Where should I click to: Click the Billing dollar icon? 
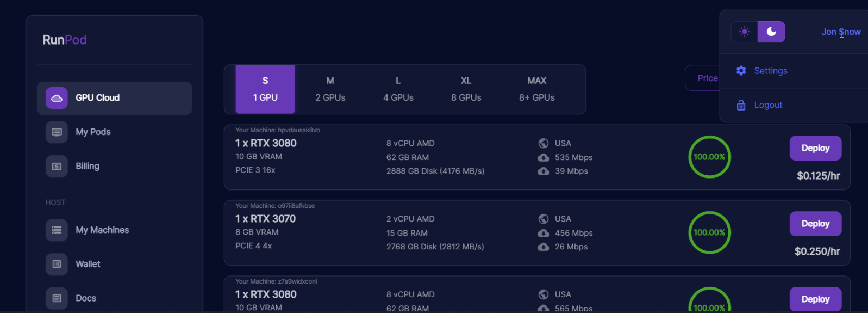(57, 167)
